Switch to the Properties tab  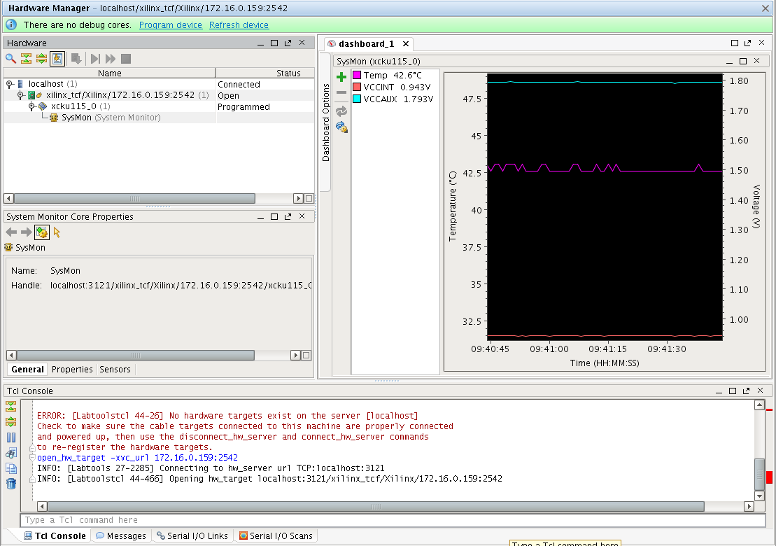coord(72,369)
